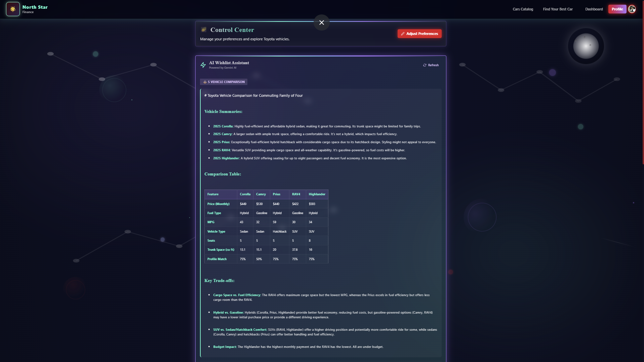Open the user avatar in the navbar

click(x=632, y=9)
